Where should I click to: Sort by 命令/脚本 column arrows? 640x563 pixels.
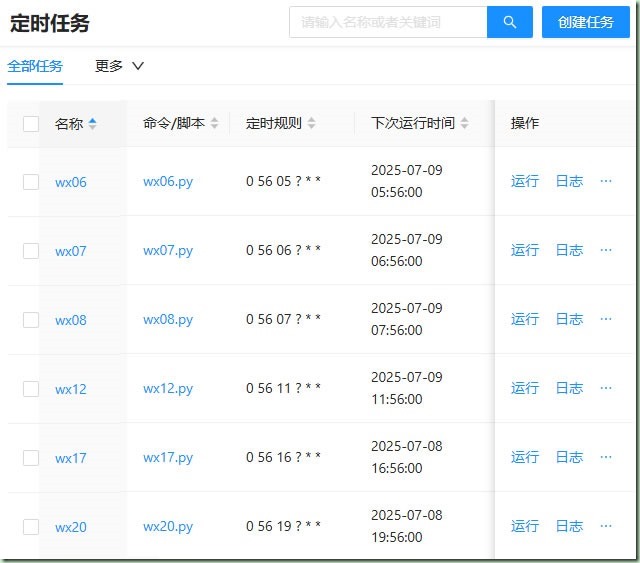pyautogui.click(x=214, y=123)
